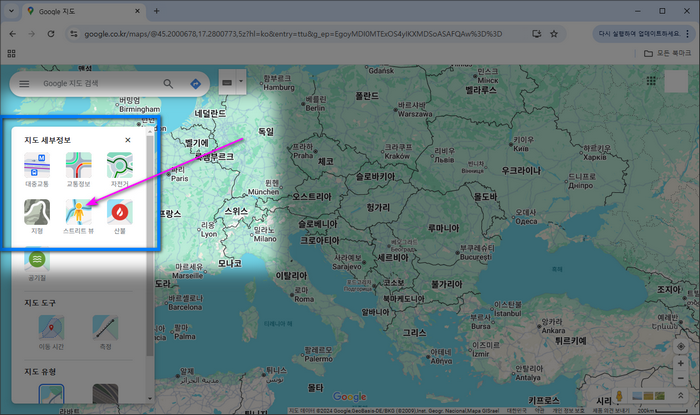The height and width of the screenshot is (415, 700).
Task: Open the Google apps grid
Action: pos(651,81)
